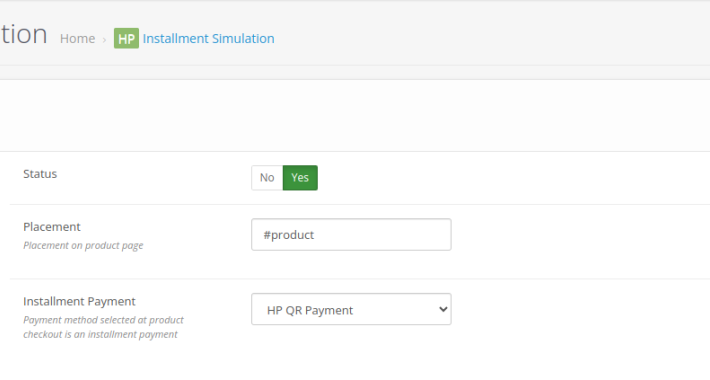Click the 'Placement on product page' hint
The image size is (710, 380).
83,245
